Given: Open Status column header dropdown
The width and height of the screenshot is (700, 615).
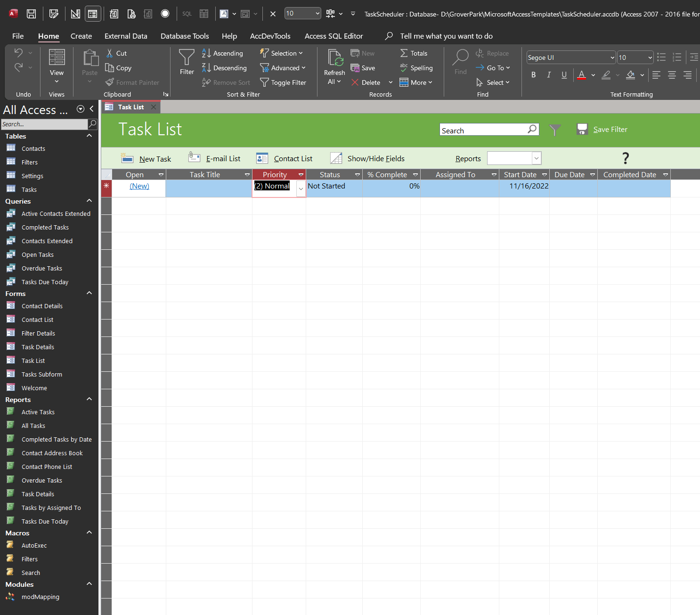Looking at the screenshot, I should coord(358,175).
